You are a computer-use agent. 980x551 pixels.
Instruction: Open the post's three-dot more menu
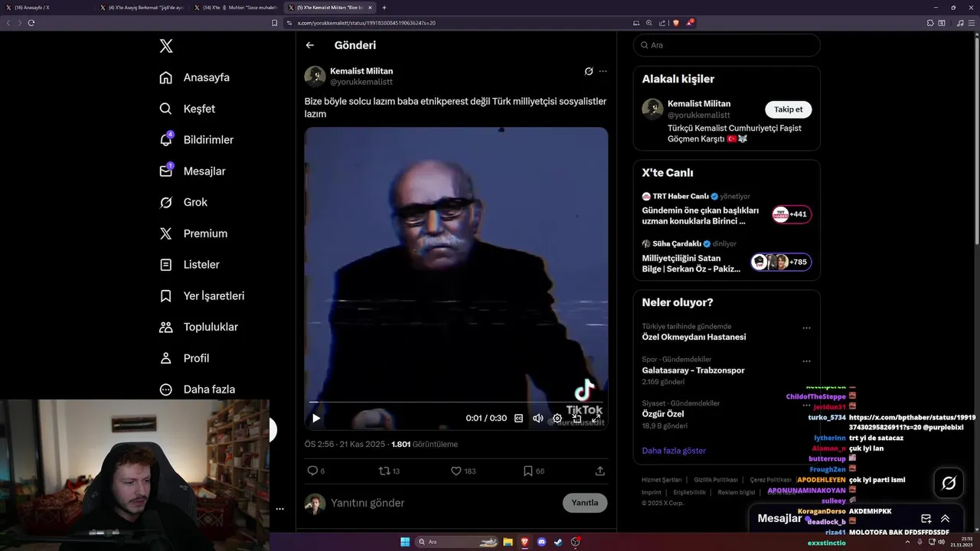pyautogui.click(x=603, y=71)
